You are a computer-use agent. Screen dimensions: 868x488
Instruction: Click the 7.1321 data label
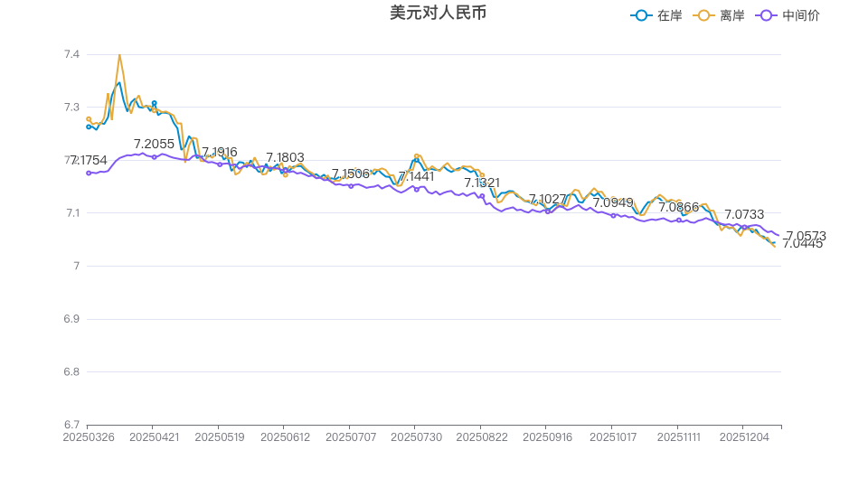(x=482, y=183)
